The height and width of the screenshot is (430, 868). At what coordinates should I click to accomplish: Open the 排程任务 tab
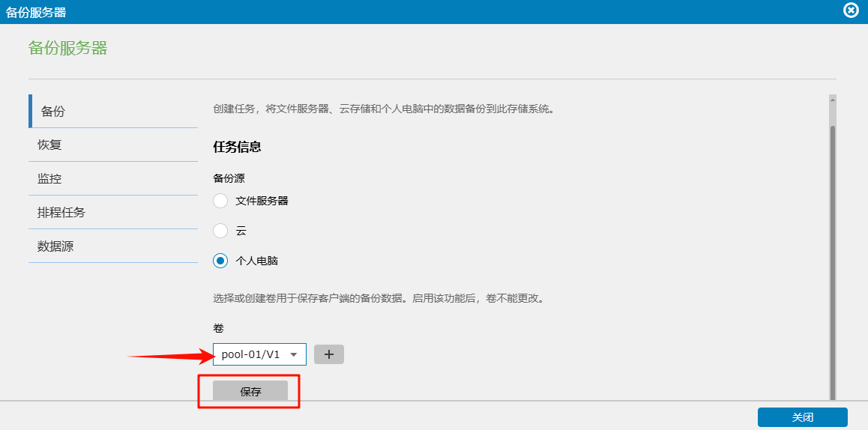61,212
